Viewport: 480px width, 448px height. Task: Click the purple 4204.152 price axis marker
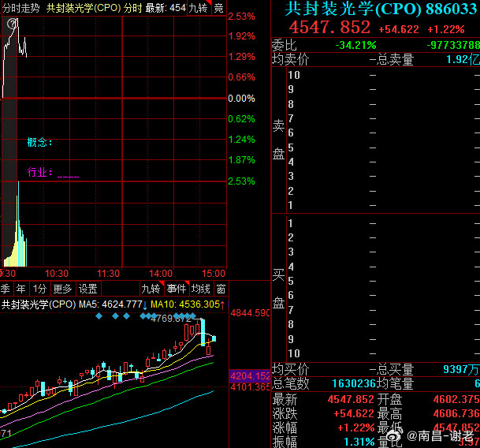(250, 376)
